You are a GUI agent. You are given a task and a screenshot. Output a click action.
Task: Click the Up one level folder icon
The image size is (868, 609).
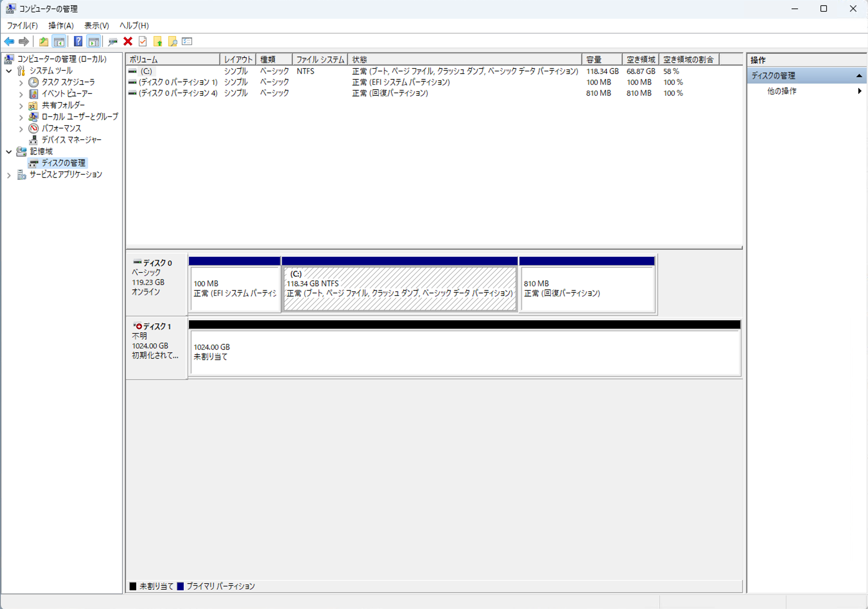click(x=44, y=42)
